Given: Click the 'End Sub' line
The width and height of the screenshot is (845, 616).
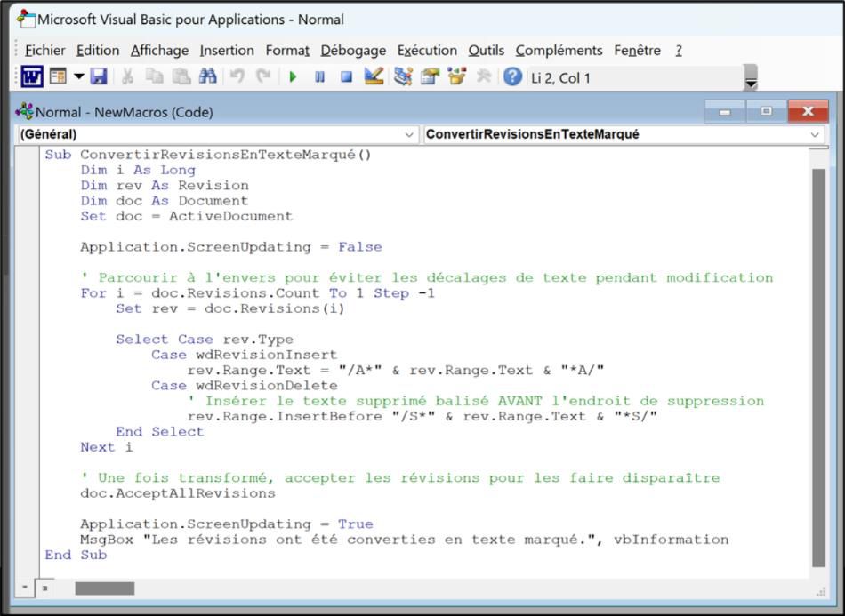Looking at the screenshot, I should coord(76,556).
